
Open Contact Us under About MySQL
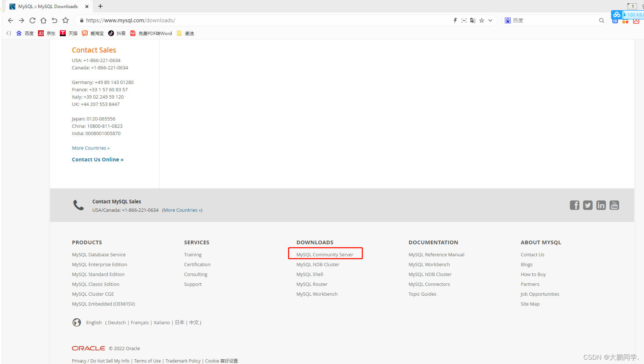pos(532,254)
